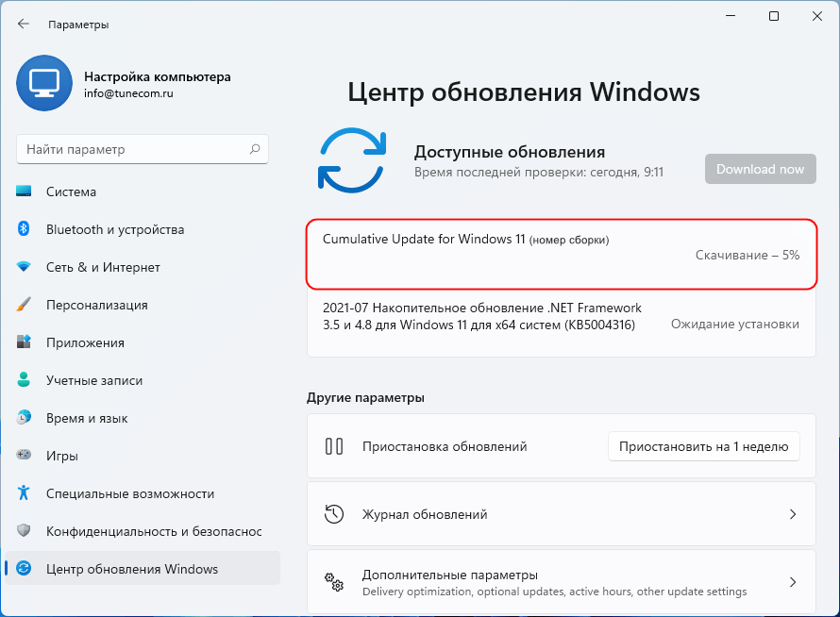Screen dimensions: 840x617
Task: Go to Сеть & и Интернет
Action: click(x=142, y=267)
